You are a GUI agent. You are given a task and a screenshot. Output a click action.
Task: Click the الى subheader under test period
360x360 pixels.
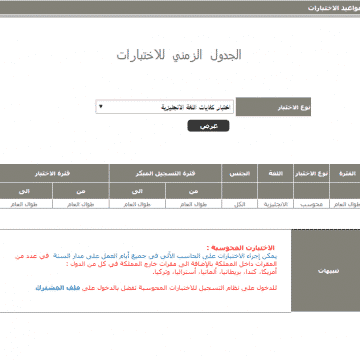[x=26, y=191]
